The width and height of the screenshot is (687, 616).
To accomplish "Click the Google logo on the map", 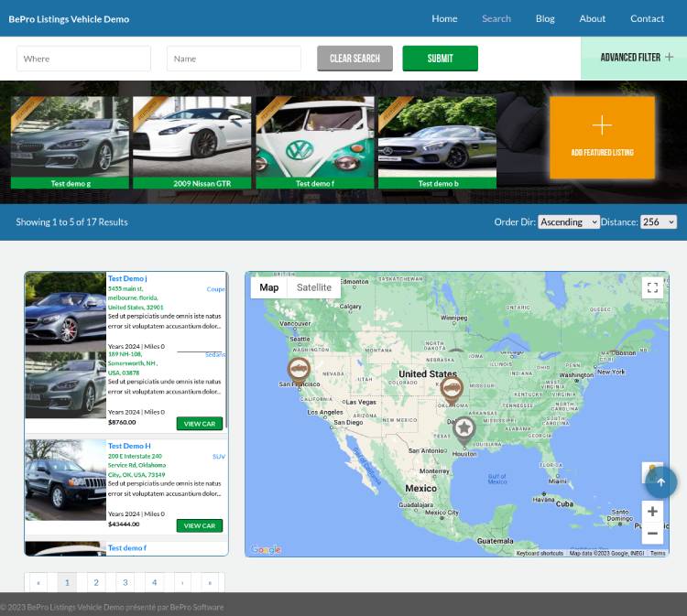I will (x=266, y=549).
